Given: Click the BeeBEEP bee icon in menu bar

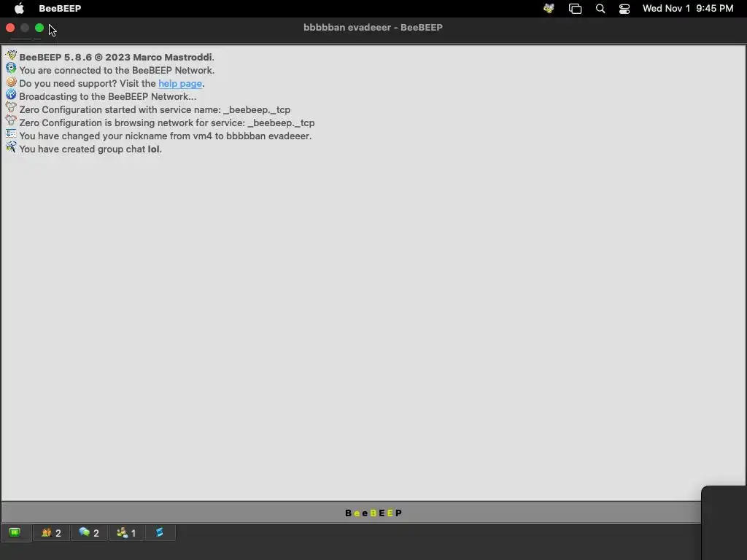Looking at the screenshot, I should coord(549,9).
